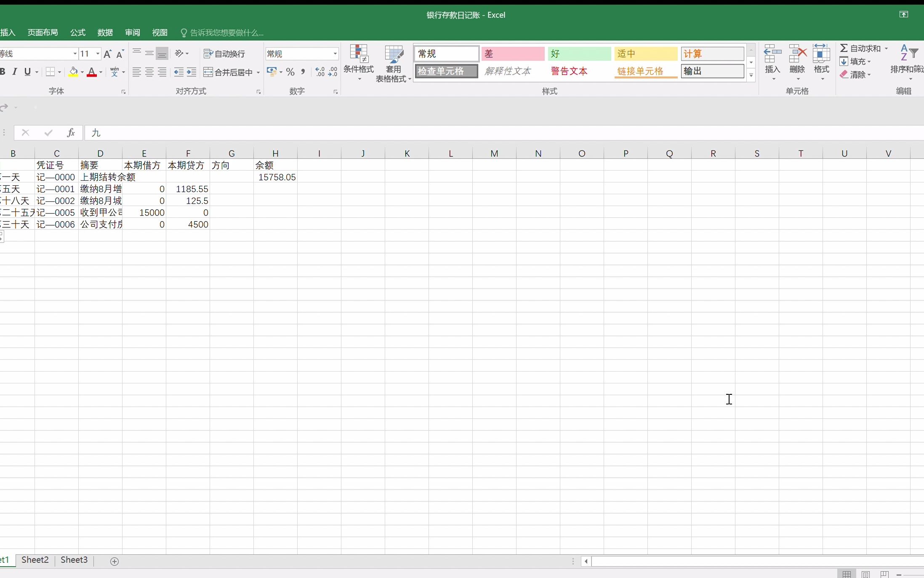Viewport: 924px width, 578px height.
Task: Open the phonetic guide (wén) tool
Action: pyautogui.click(x=115, y=72)
